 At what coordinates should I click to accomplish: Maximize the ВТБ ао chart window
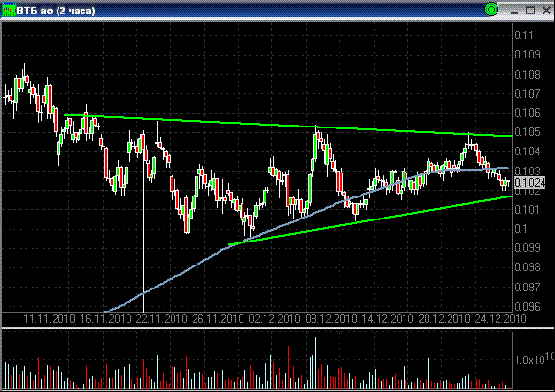(530, 11)
